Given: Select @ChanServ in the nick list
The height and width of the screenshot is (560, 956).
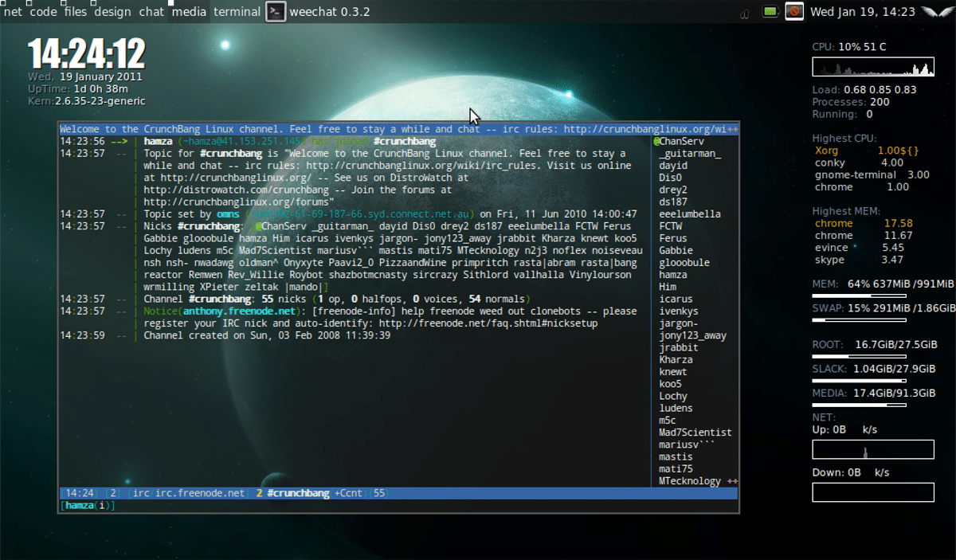Looking at the screenshot, I should (x=679, y=141).
